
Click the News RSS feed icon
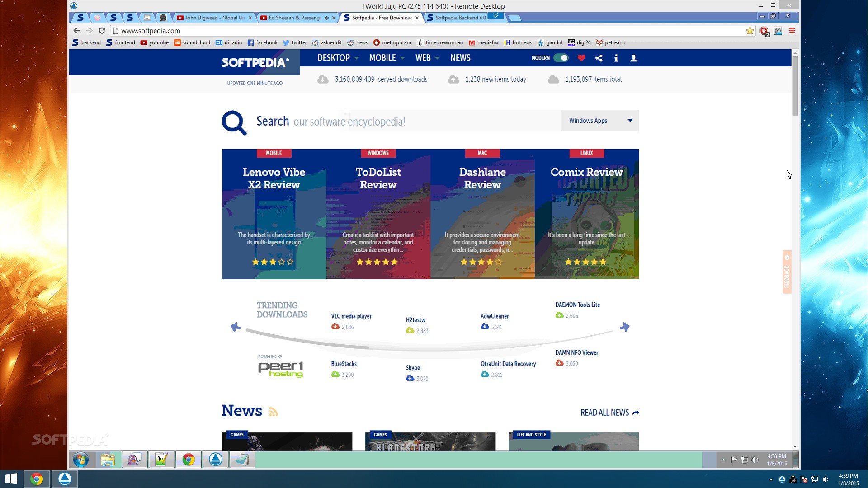coord(273,412)
